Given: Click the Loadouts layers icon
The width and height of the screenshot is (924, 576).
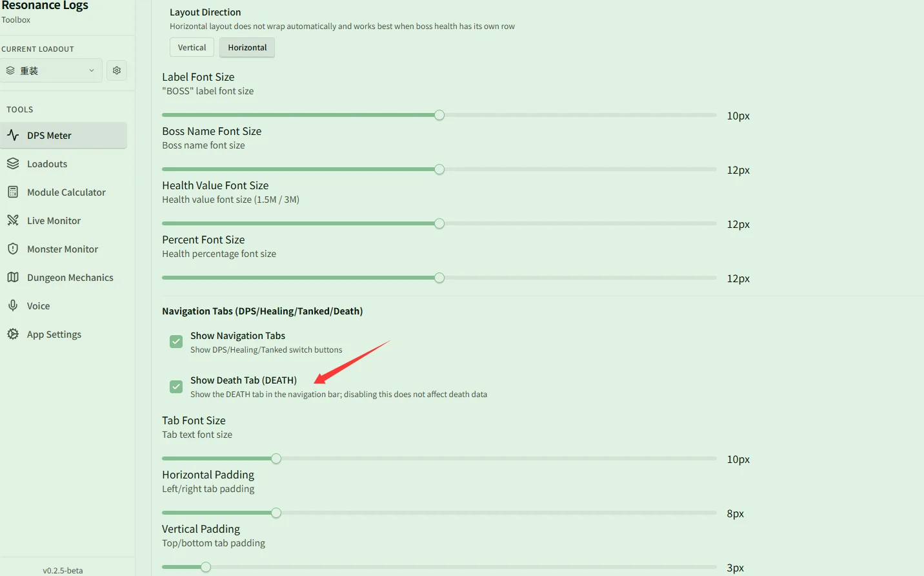Looking at the screenshot, I should (x=13, y=163).
